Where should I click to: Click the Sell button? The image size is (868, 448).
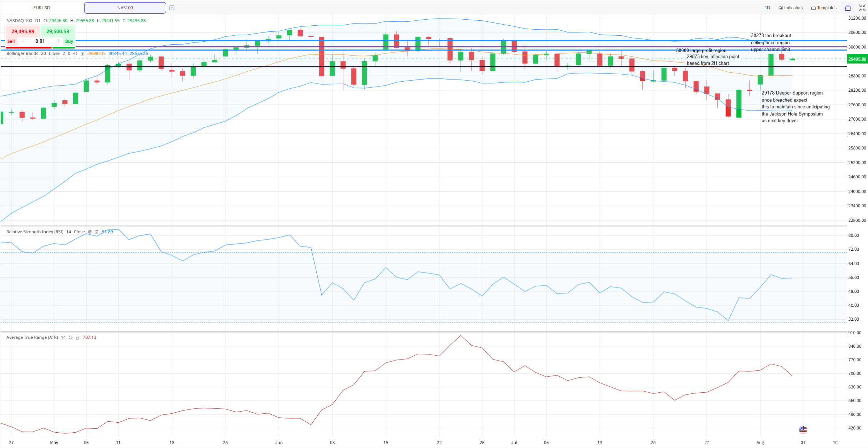(x=11, y=41)
